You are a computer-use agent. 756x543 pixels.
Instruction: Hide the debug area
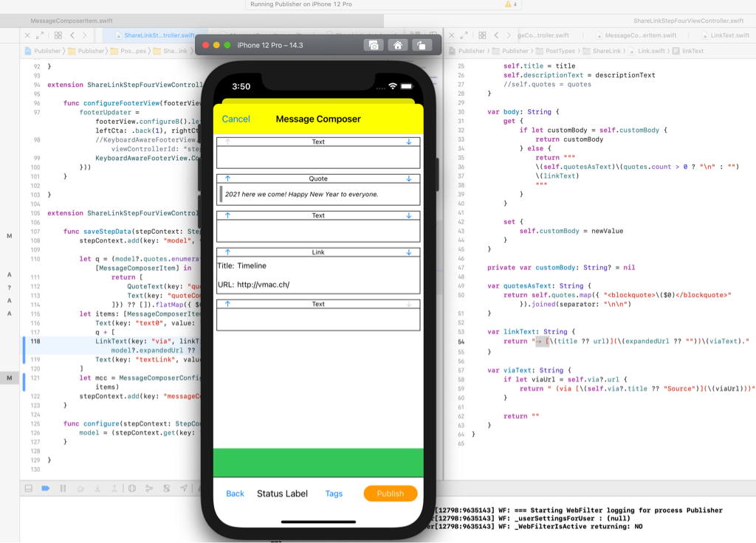coord(29,488)
